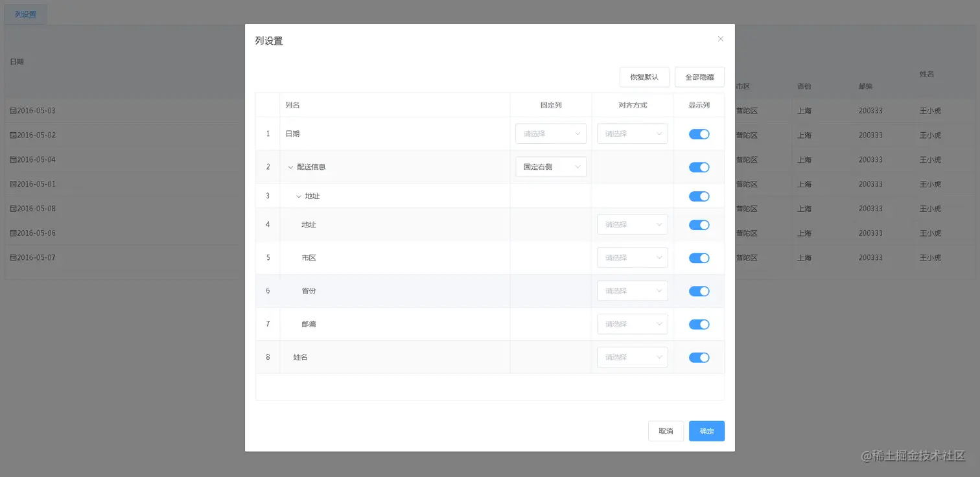Click the calendar icon beside 2016-05-03
980x477 pixels.
click(13, 111)
